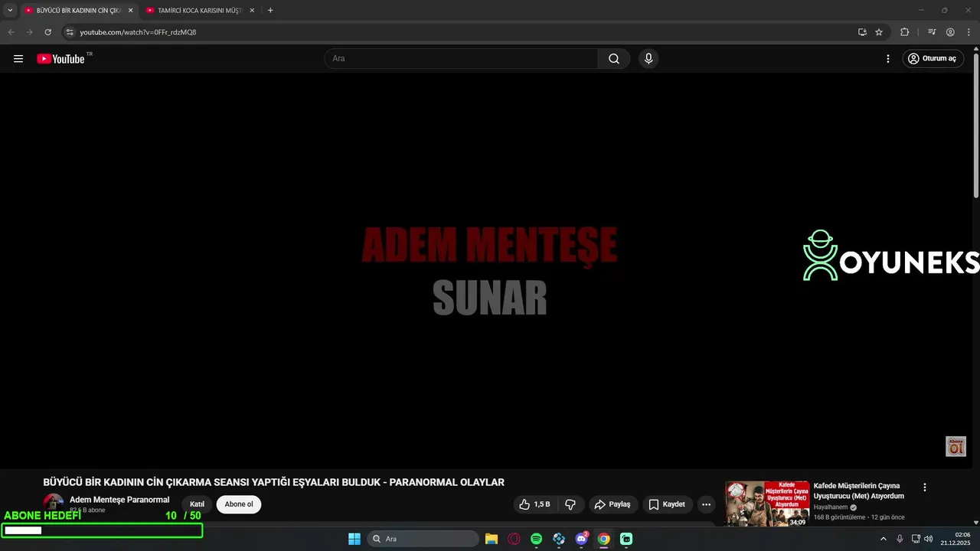Image resolution: width=980 pixels, height=551 pixels.
Task: Expand the Chrome tab search dropdown
Action: [10, 11]
